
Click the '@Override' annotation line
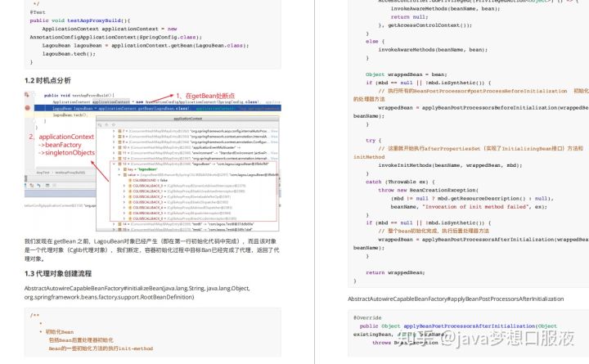pos(367,317)
